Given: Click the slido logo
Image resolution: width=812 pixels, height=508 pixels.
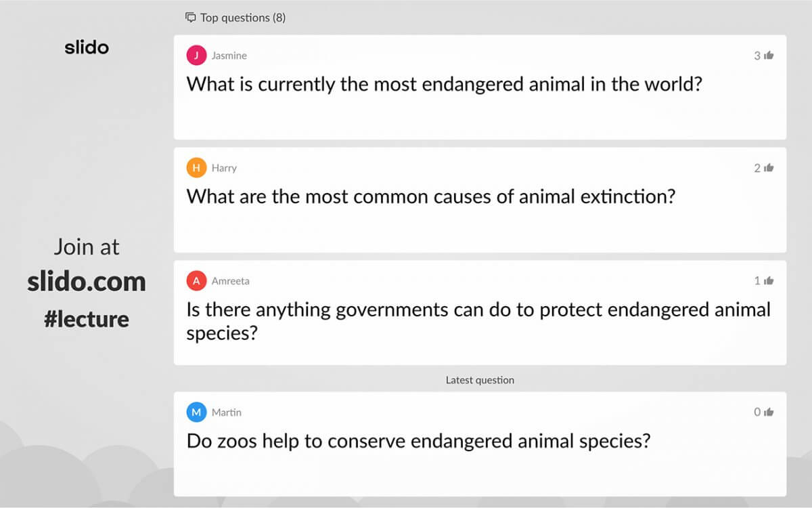Looking at the screenshot, I should 87,47.
